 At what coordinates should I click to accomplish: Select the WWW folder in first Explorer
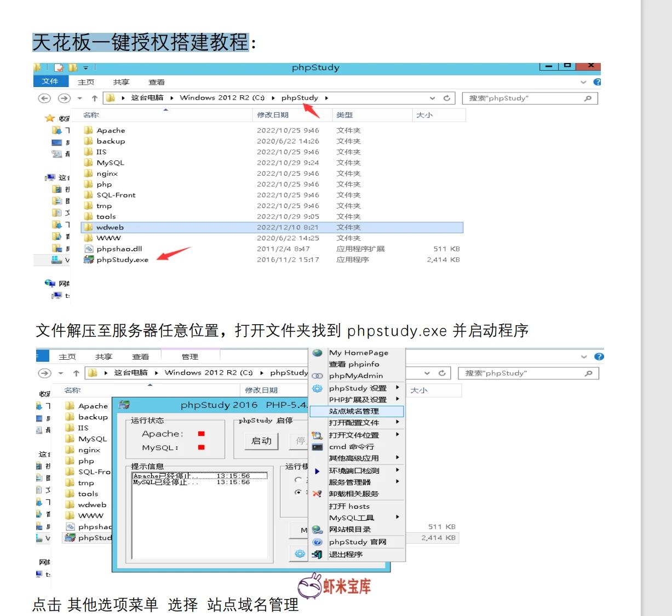coord(108,238)
